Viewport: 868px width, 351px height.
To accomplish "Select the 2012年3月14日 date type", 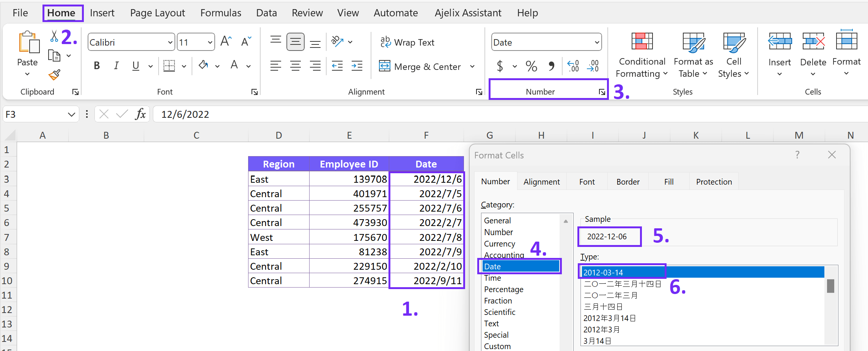I will [610, 318].
